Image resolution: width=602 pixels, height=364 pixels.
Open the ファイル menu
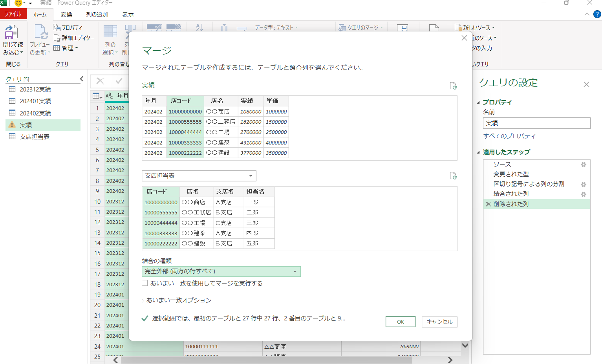13,13
